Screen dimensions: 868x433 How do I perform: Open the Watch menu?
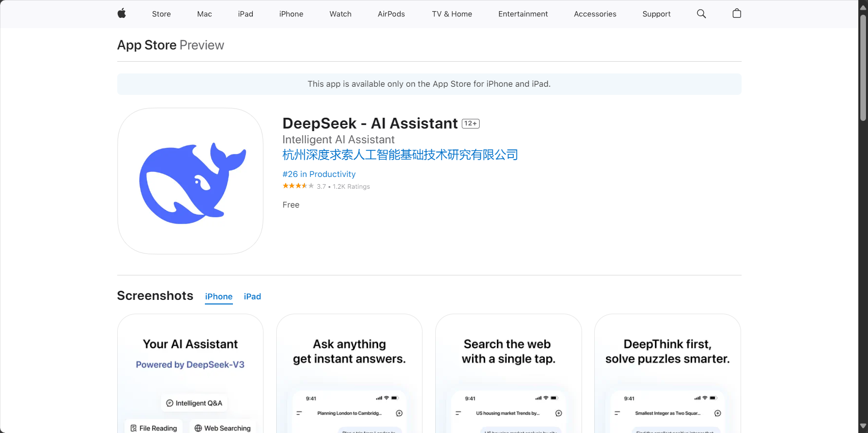click(x=340, y=14)
